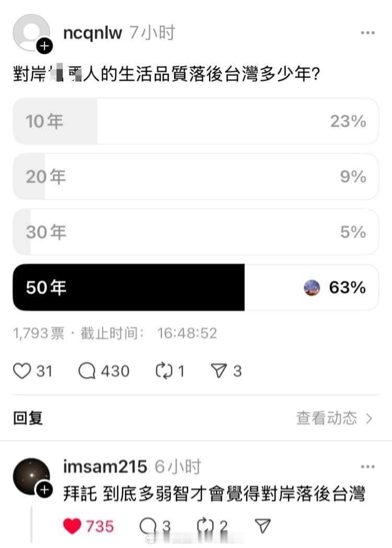The width and height of the screenshot is (392, 548).
Task: Open the comments via the comment bubble icon
Action: (88, 371)
